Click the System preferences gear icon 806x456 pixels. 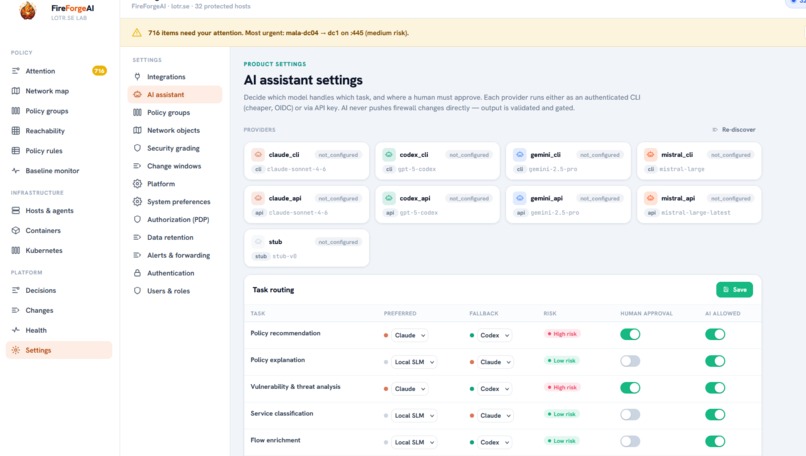[137, 202]
